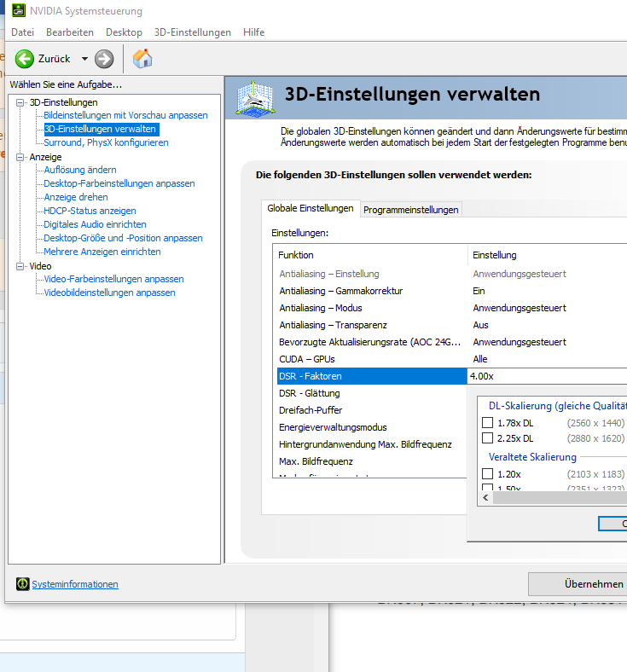Click the green Zurück back arrow icon

[x=25, y=59]
